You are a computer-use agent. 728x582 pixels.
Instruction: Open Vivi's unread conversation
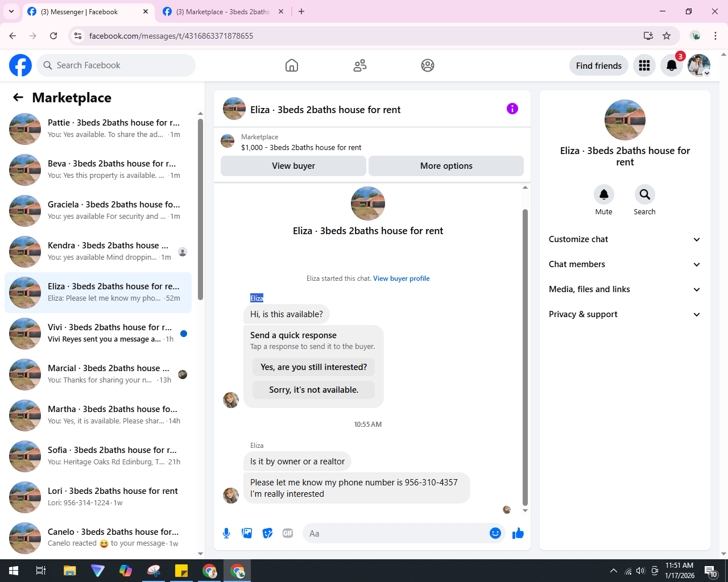coord(98,333)
